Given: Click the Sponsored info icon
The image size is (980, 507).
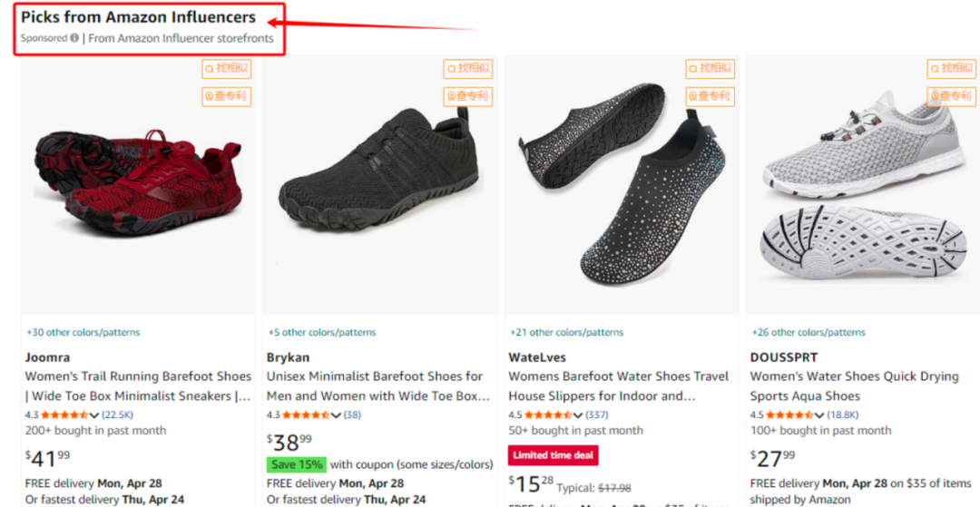Looking at the screenshot, I should tap(74, 38).
